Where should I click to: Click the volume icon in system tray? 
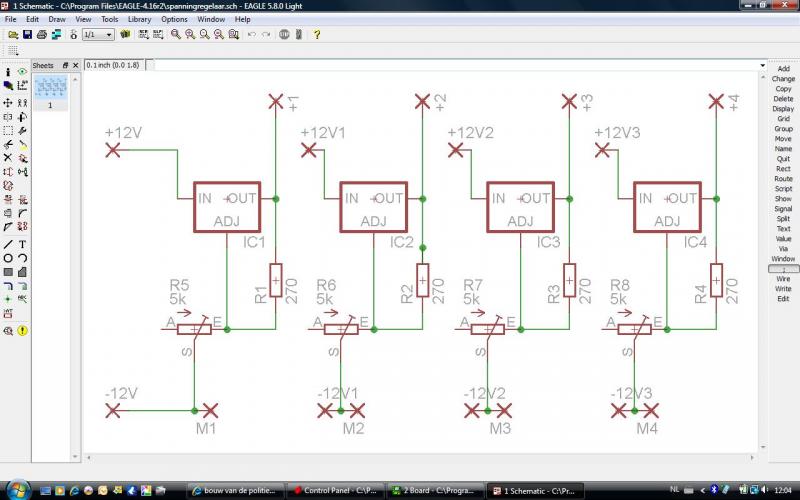point(764,490)
